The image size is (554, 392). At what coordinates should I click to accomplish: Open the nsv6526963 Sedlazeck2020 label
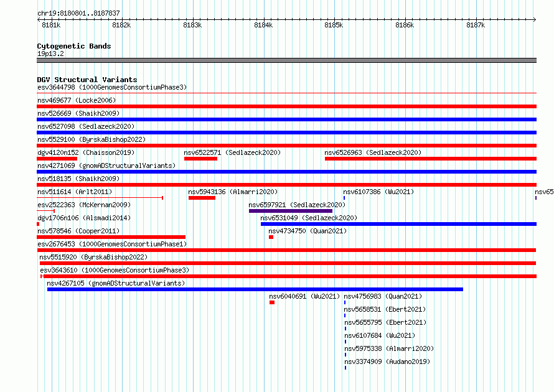(373, 152)
